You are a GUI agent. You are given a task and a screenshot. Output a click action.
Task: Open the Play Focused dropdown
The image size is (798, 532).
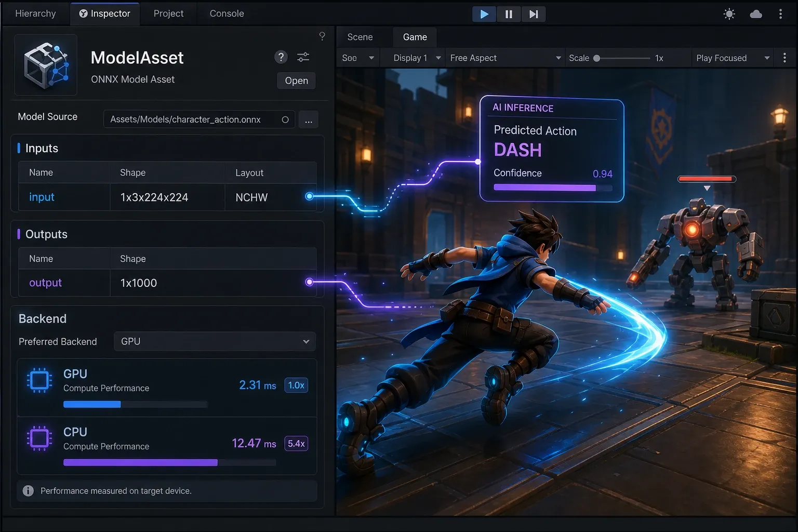(x=733, y=58)
